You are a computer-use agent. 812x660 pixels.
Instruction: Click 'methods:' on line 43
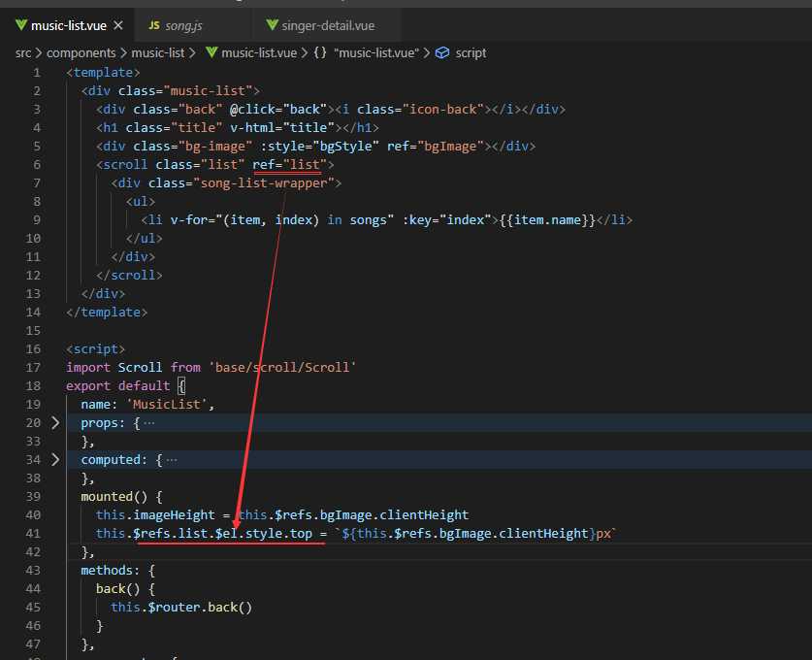111,571
